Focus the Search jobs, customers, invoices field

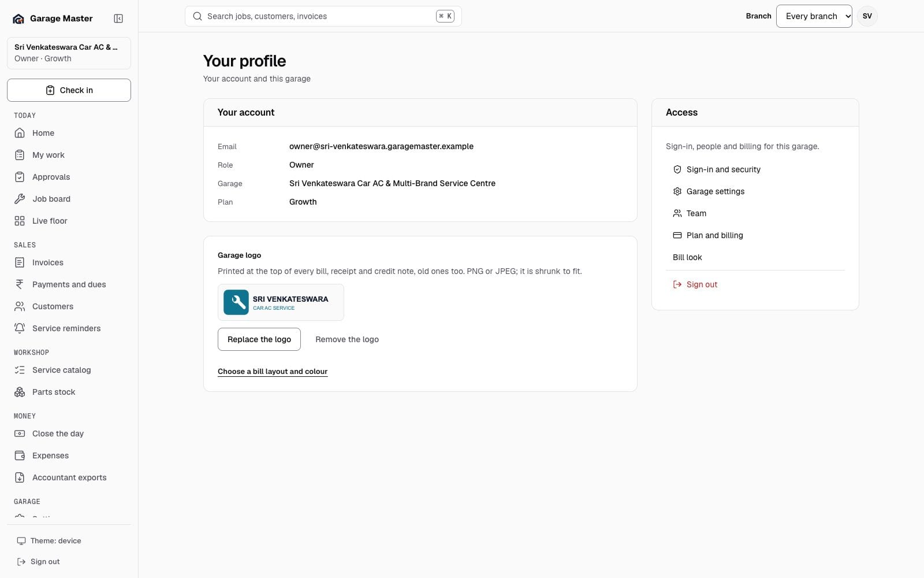coord(323,16)
